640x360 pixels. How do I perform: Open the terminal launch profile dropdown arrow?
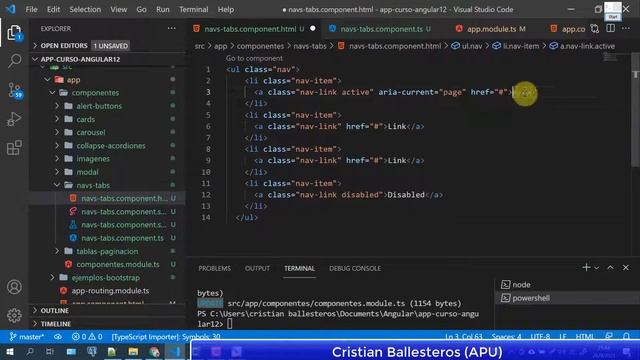597,268
